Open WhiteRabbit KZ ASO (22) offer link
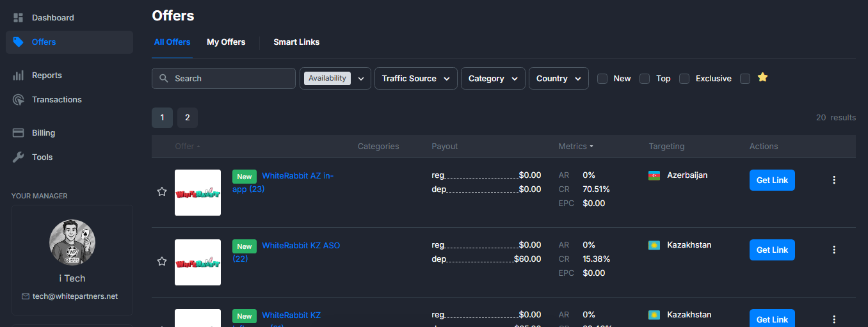This screenshot has height=327, width=868. pos(286,252)
